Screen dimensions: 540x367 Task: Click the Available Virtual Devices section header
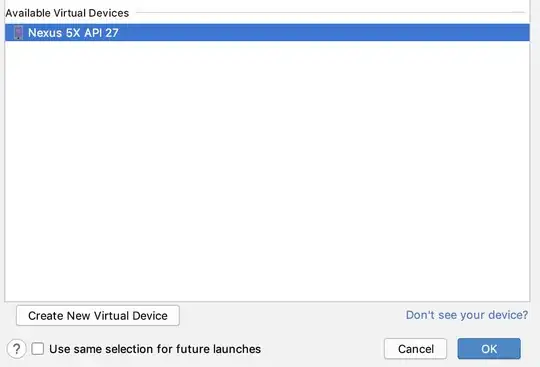coord(67,13)
